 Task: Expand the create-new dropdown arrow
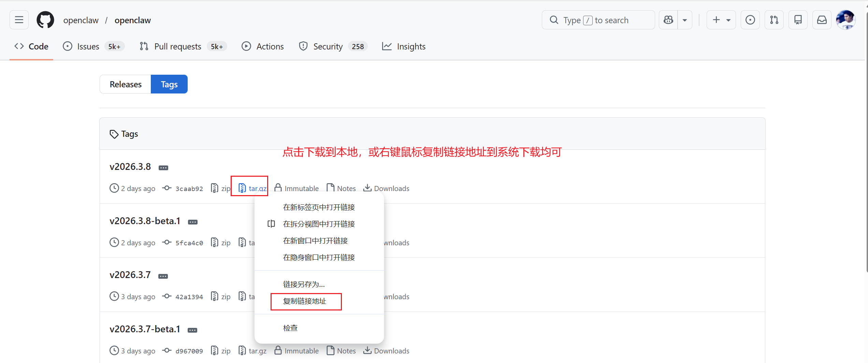click(x=728, y=19)
